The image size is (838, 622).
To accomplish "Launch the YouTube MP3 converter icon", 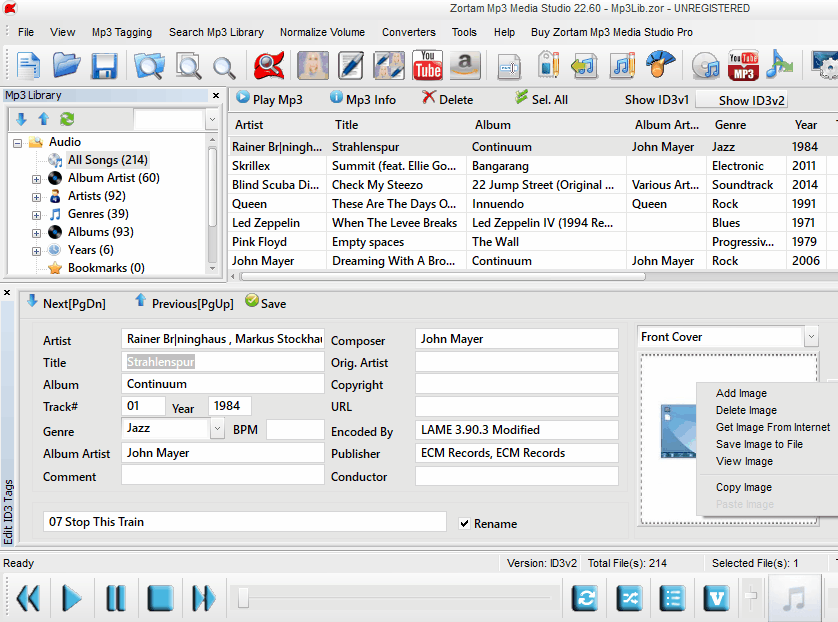I will point(743,66).
